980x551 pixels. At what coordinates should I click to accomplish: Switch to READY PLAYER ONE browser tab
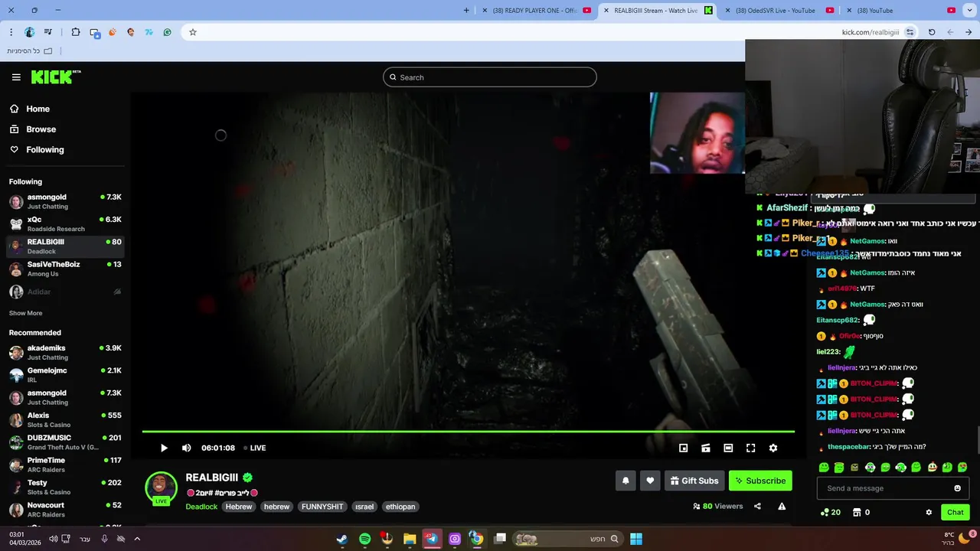point(536,11)
